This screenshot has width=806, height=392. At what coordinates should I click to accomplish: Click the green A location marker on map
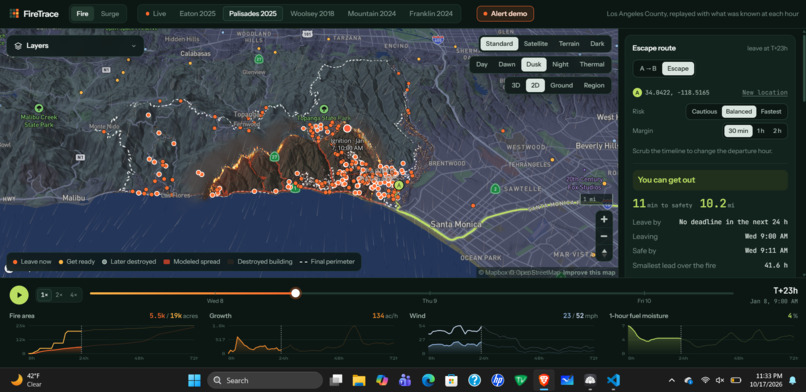coord(399,185)
